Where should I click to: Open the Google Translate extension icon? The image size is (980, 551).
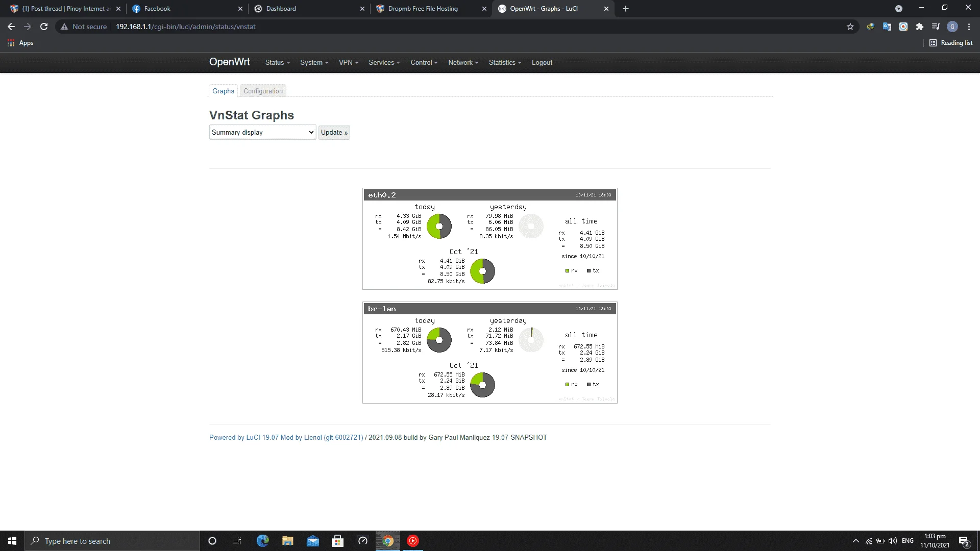pyautogui.click(x=887, y=27)
